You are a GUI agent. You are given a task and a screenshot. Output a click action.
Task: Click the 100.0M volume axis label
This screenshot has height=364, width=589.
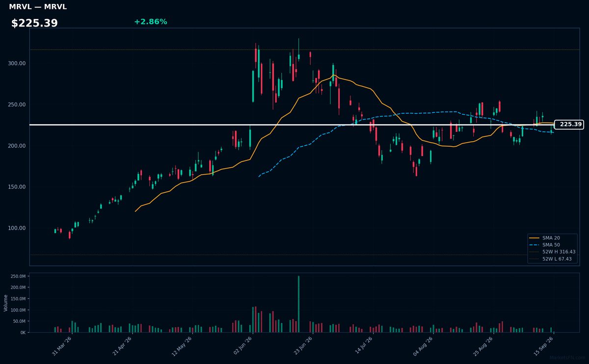(18, 310)
